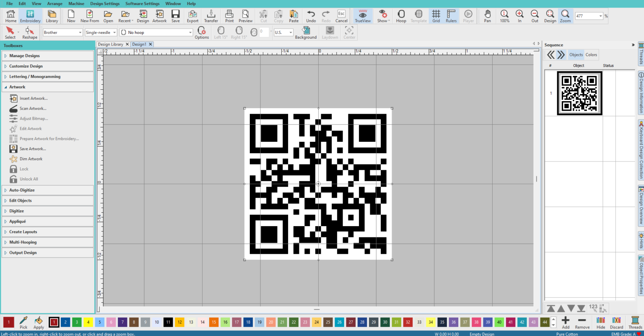Open the Export design tool

click(192, 16)
